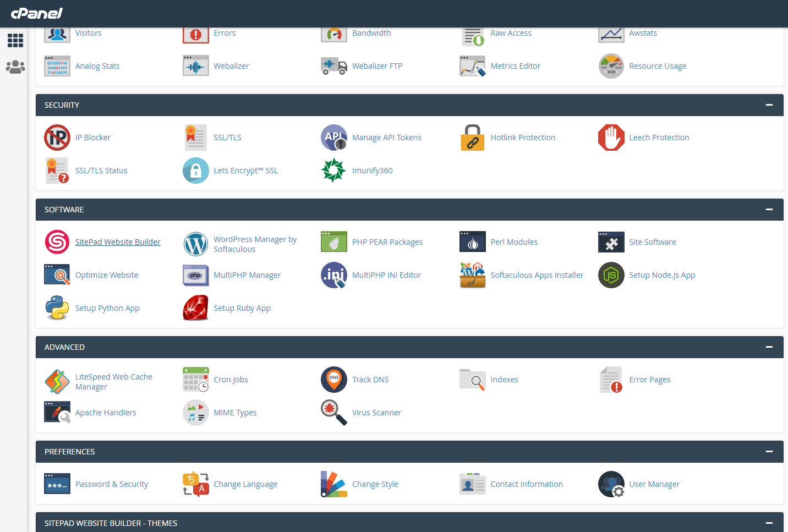The width and height of the screenshot is (788, 532).
Task: Click the LiteSpeed Web Cache Manager icon
Action: (x=57, y=382)
